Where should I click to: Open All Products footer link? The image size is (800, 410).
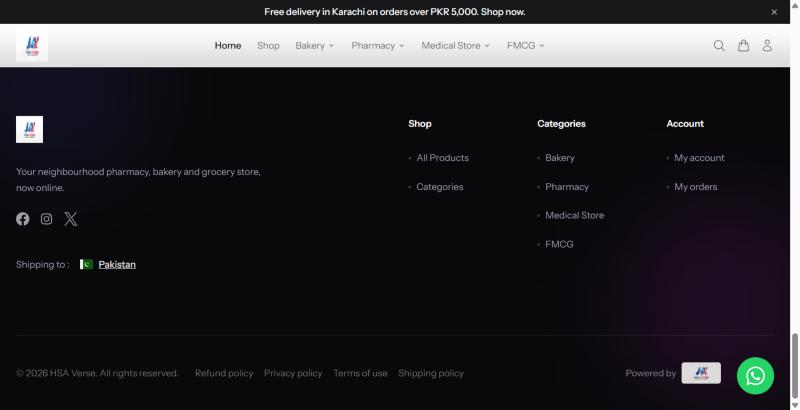[442, 158]
